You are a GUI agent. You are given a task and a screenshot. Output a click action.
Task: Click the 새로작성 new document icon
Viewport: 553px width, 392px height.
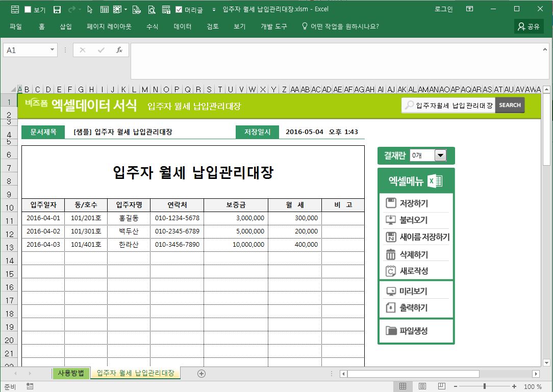pos(391,271)
